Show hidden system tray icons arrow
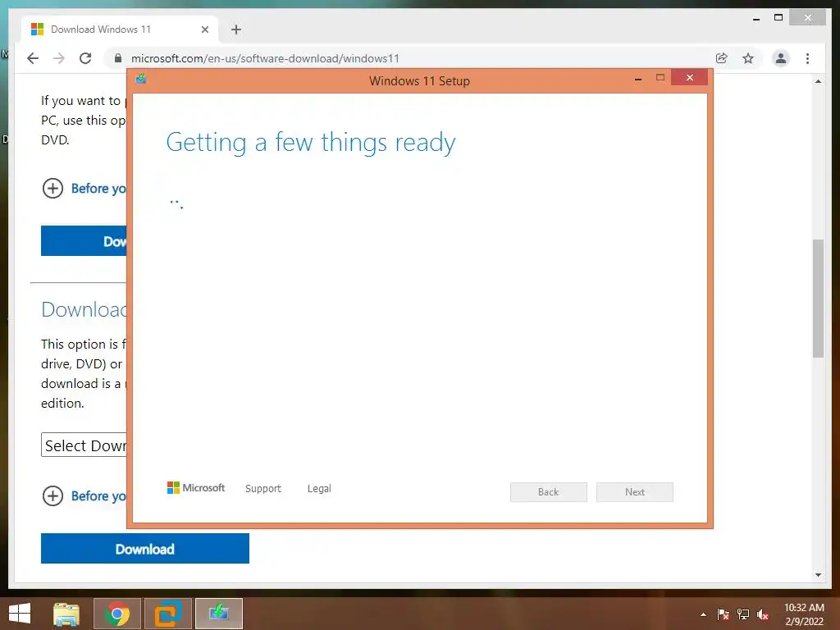 point(703,614)
